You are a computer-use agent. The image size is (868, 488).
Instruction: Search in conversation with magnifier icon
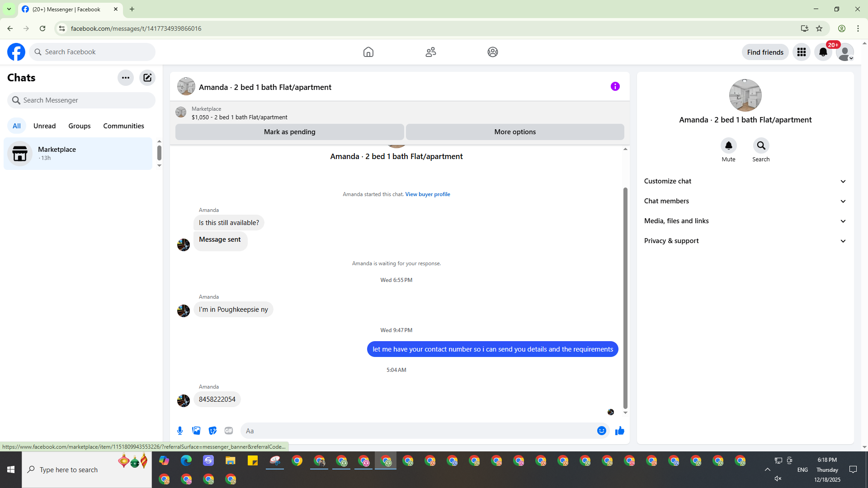click(x=761, y=145)
